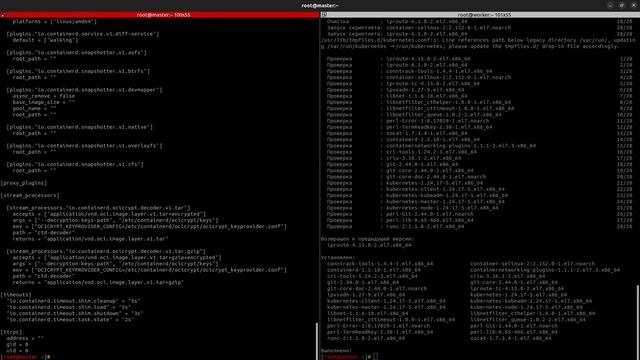This screenshot has height=360, width=640.
Task: Click criu-3.16.1-2 in the installed packages list
Action: (507, 276)
